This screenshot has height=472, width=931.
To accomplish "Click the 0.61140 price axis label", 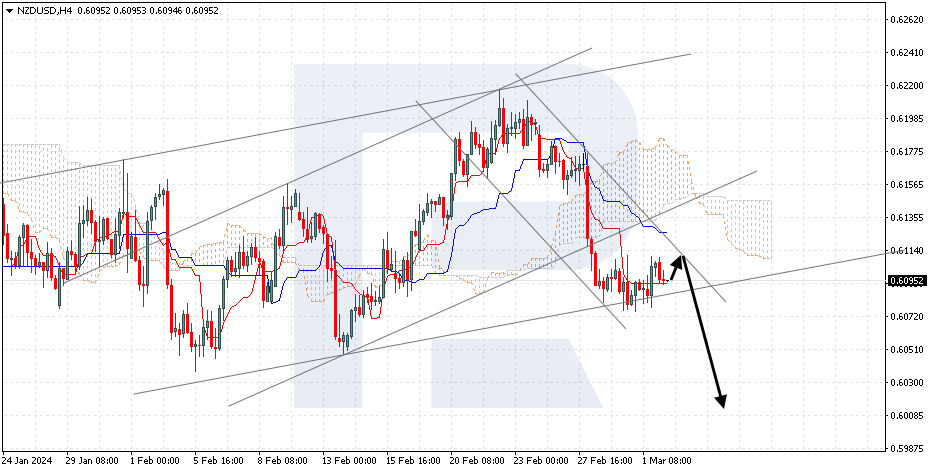I will click(905, 250).
